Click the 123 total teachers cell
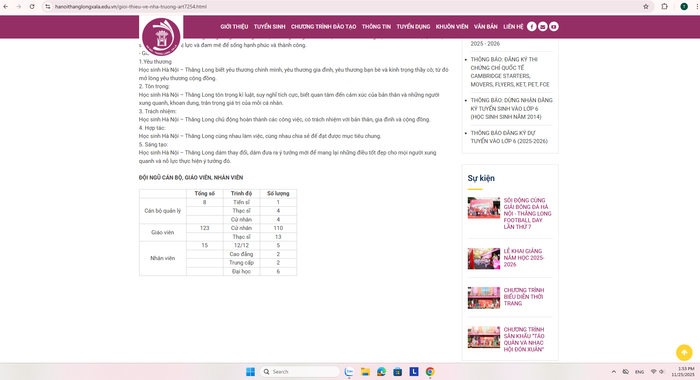 pos(204,228)
